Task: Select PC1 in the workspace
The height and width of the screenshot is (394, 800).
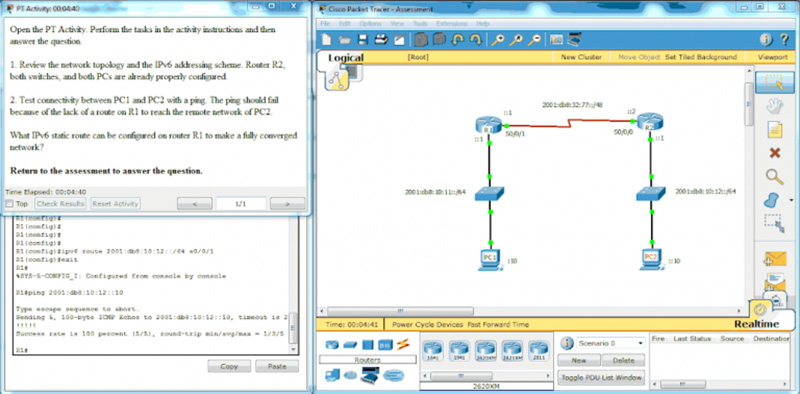Action: (490, 259)
